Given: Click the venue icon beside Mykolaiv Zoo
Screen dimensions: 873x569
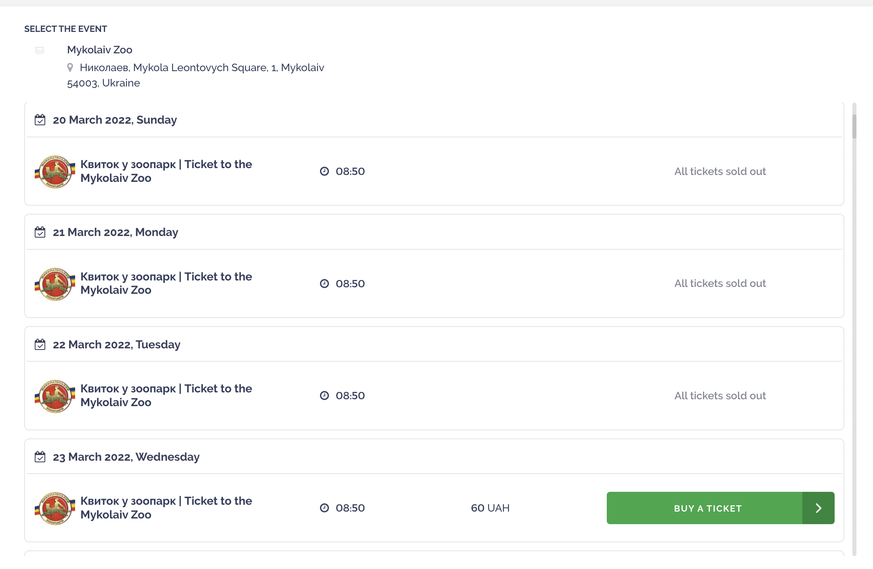Looking at the screenshot, I should click(40, 50).
